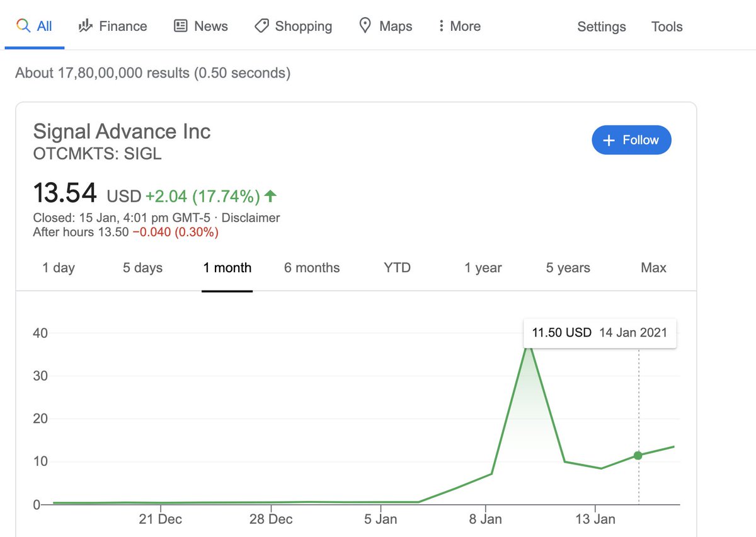Expand the More search options menu
This screenshot has width=756, height=537.
(x=460, y=26)
